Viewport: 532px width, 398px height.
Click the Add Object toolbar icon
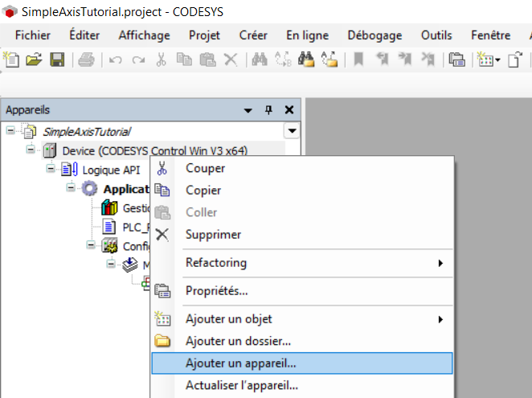(485, 59)
